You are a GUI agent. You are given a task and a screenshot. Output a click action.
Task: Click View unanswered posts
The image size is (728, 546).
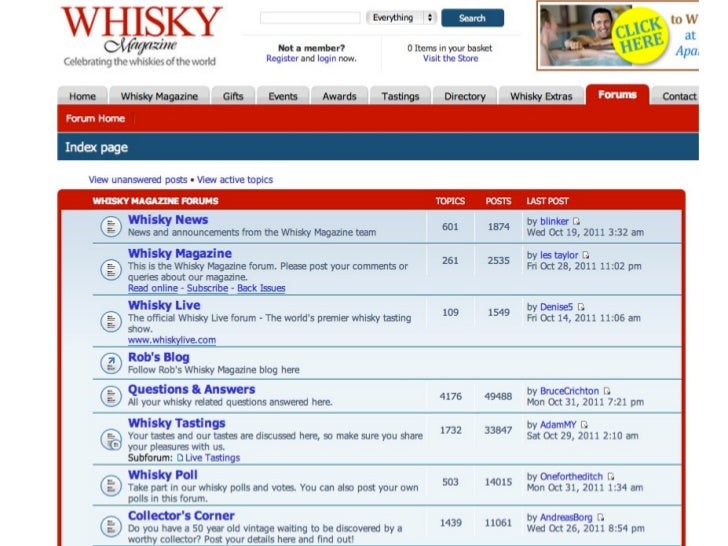138,180
